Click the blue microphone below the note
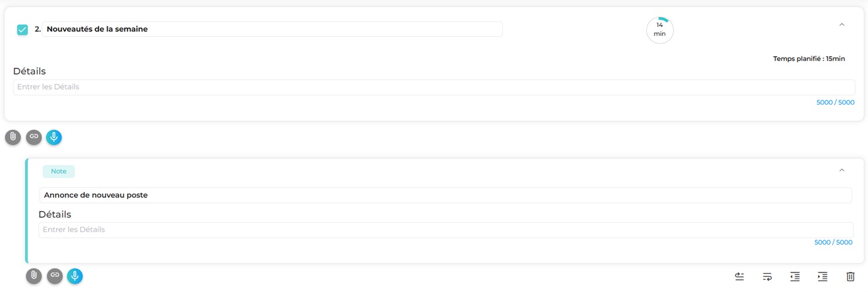This screenshot has width=868, height=292. click(75, 276)
